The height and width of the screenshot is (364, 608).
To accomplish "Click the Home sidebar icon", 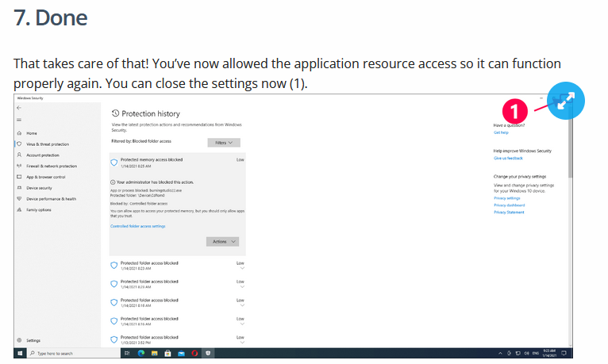I will (18, 133).
